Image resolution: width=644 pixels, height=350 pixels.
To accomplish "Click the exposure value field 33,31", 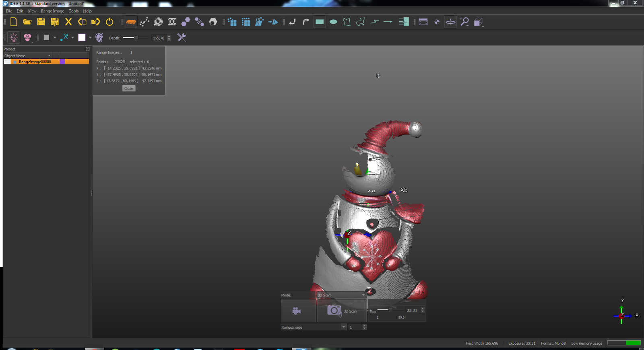I will [412, 310].
